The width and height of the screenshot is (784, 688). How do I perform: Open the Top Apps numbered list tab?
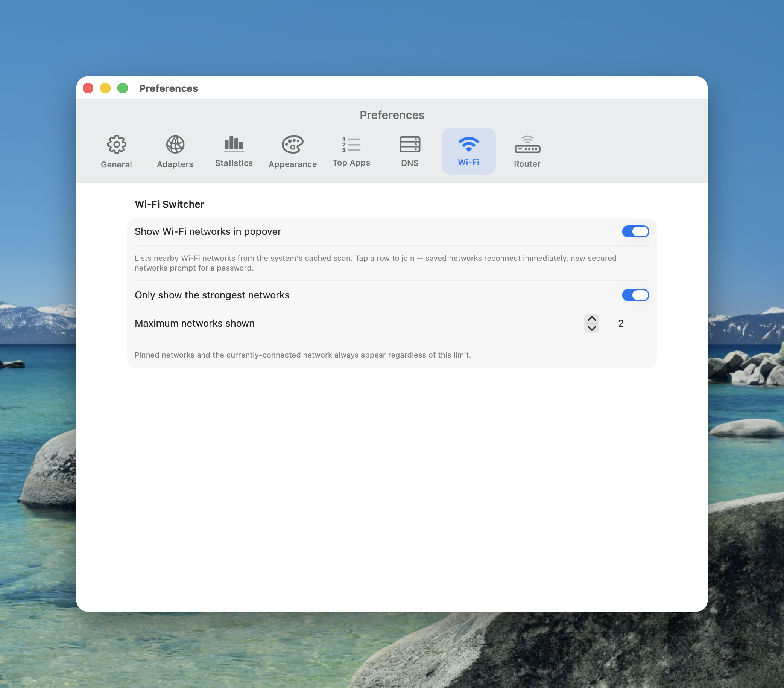click(351, 152)
